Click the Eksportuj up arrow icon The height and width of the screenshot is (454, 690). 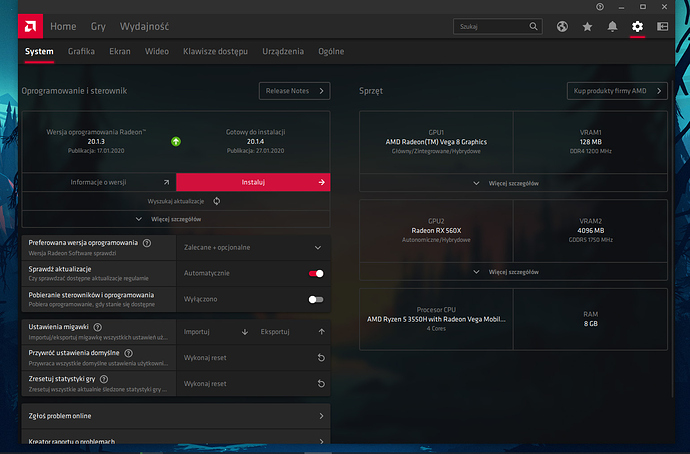[x=322, y=332]
